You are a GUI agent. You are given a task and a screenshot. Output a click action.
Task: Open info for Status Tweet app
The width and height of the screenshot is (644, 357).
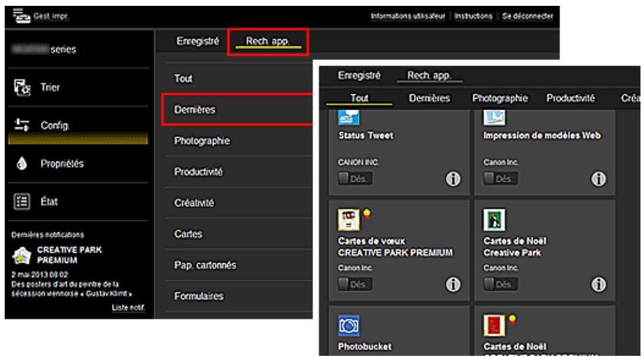(x=453, y=179)
